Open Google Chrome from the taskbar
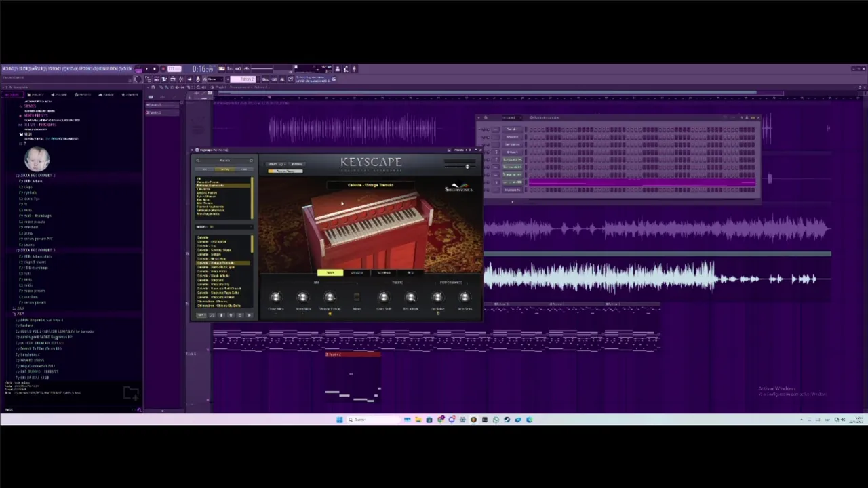The image size is (868, 488). (x=441, y=420)
